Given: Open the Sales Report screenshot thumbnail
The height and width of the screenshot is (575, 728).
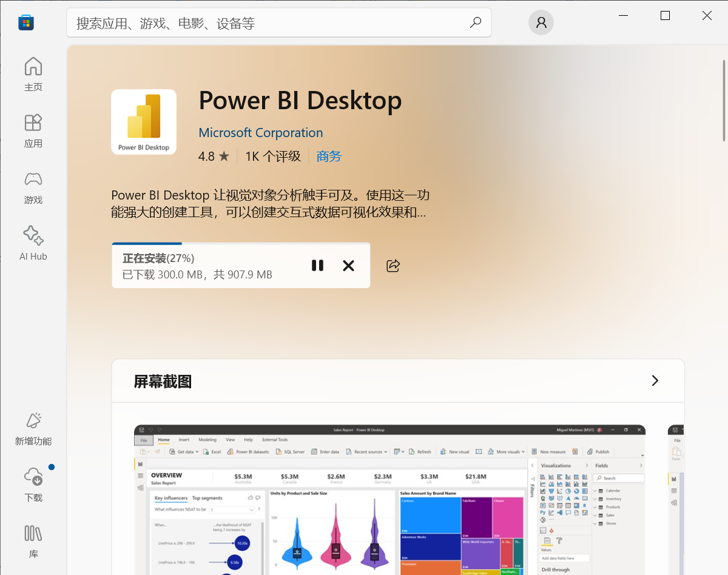Looking at the screenshot, I should click(x=389, y=500).
